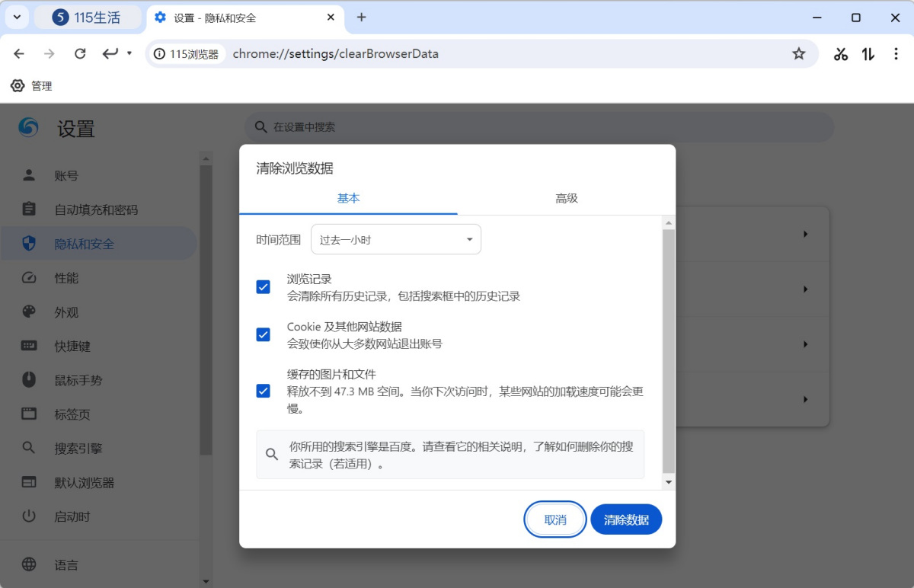Open the small dropdown arrow beside undo icon
914x588 pixels.
129,53
